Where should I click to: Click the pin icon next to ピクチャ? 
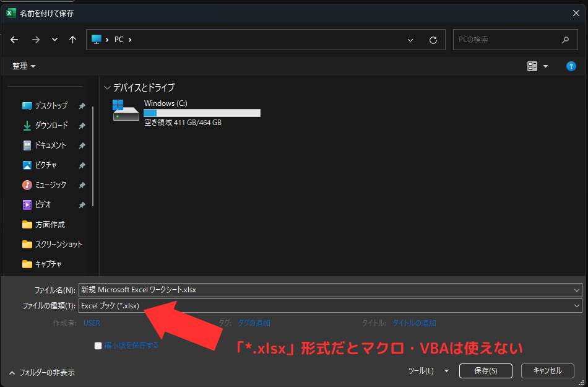[82, 165]
